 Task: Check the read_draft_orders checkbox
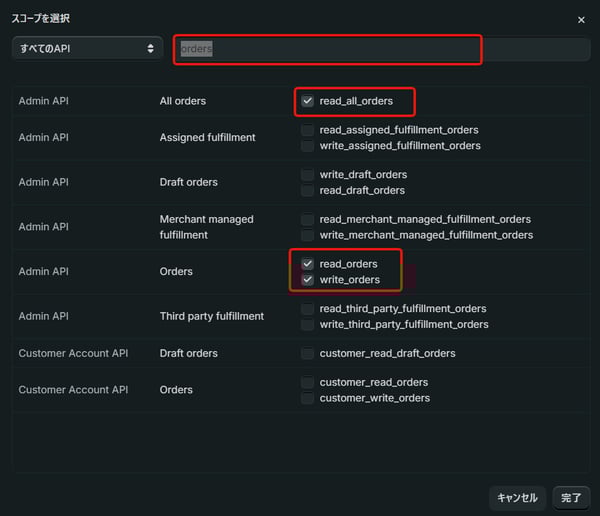pos(308,190)
